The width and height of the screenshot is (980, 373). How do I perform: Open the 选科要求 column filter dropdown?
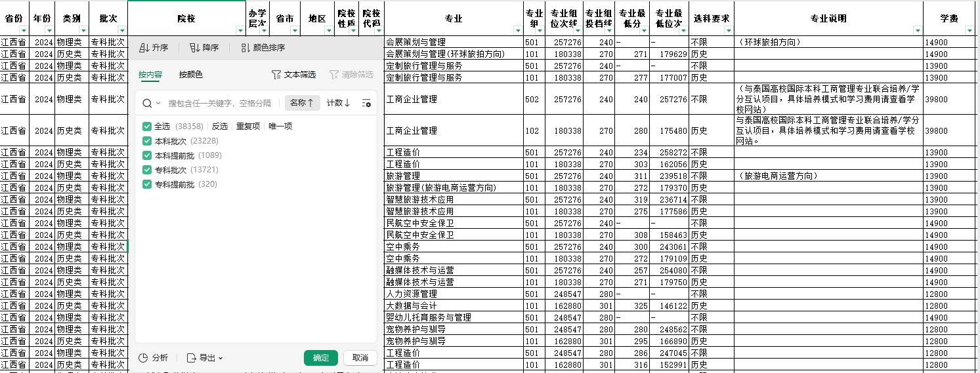[x=728, y=31]
